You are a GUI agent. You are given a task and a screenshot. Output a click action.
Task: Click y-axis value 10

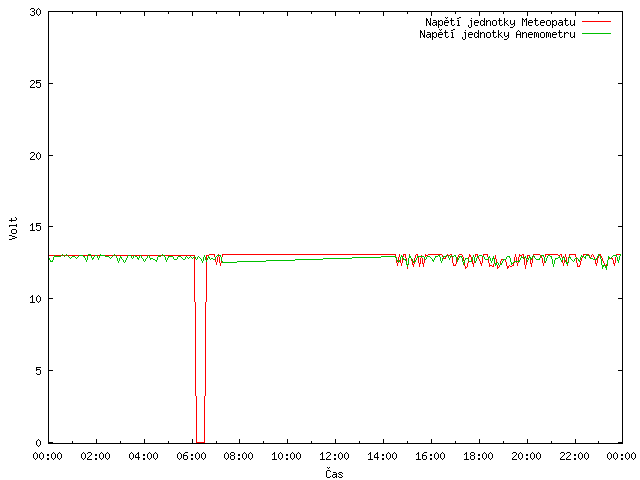coord(36,299)
